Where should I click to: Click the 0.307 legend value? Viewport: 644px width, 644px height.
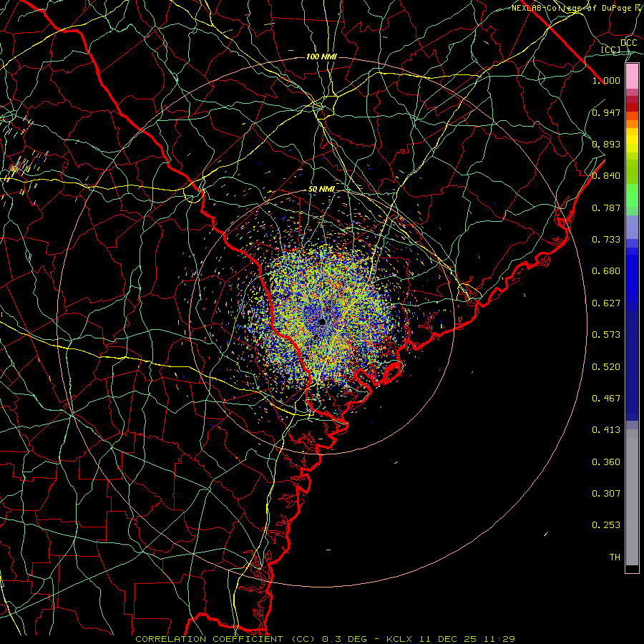click(606, 494)
